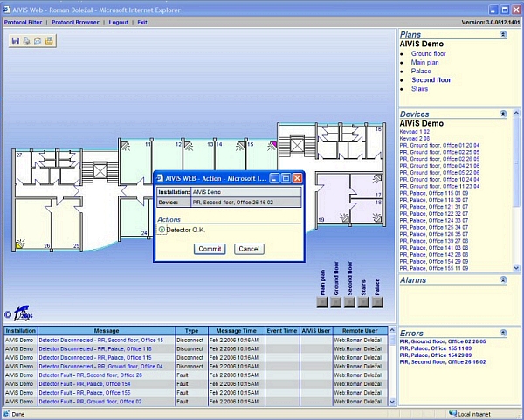Click the gray square button under Ground floor

click(336, 302)
